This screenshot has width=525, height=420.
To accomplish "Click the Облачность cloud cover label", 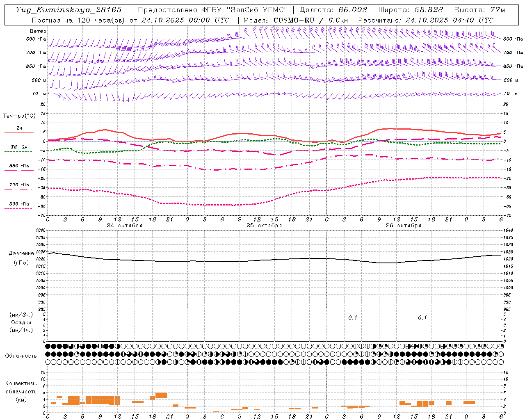I will coord(21,356).
